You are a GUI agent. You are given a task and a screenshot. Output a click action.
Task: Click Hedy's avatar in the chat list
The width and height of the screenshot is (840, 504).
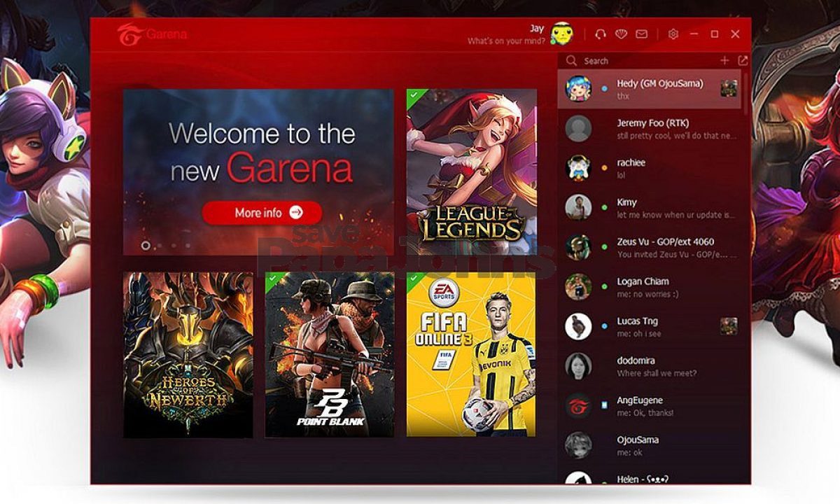(x=578, y=89)
